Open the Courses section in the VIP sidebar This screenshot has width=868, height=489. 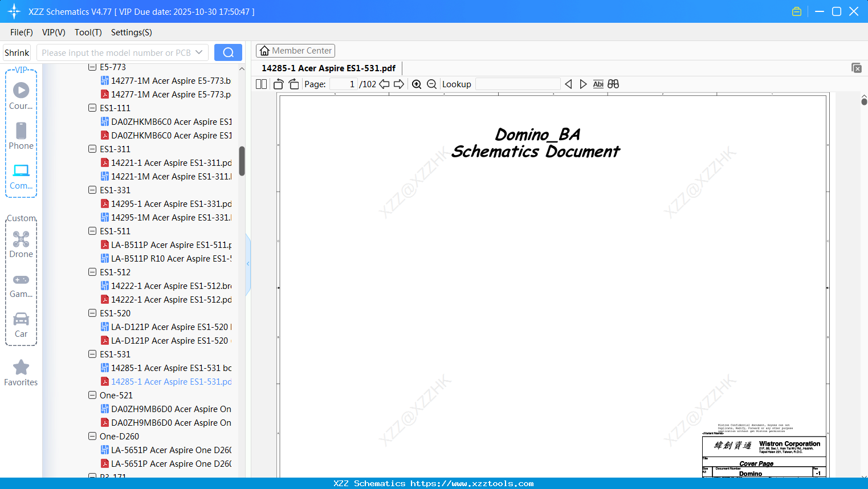(21, 96)
